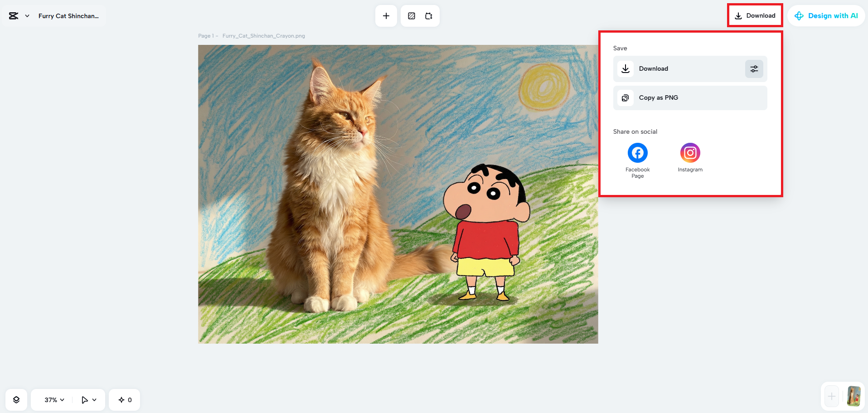The image size is (868, 413).
Task: Click the plus icon beside the page thumbnail
Action: [x=832, y=396]
